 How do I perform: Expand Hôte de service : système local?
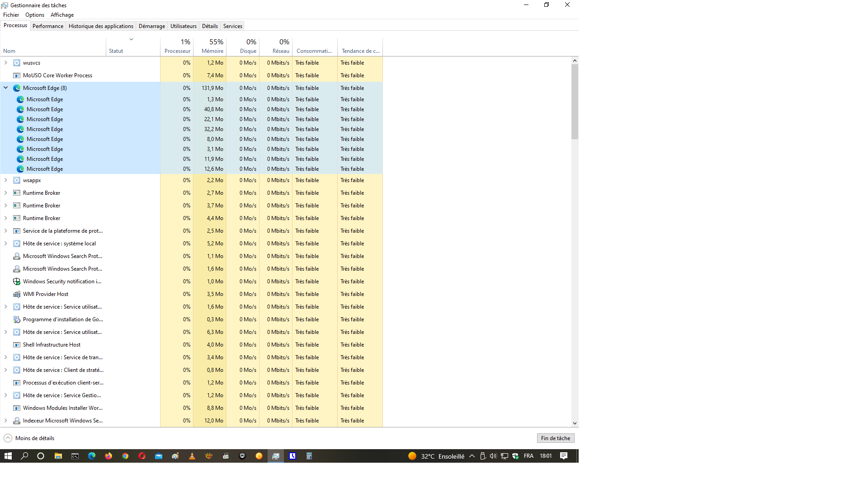point(6,244)
